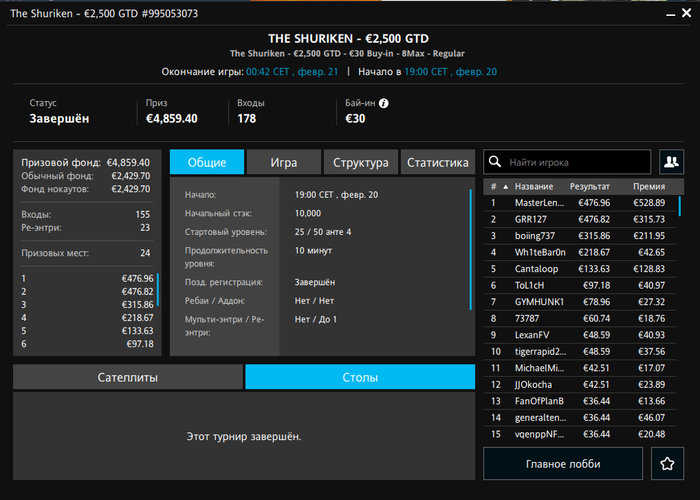Click the Приз value €4,859.40
The width and height of the screenshot is (700, 500).
pos(171,118)
